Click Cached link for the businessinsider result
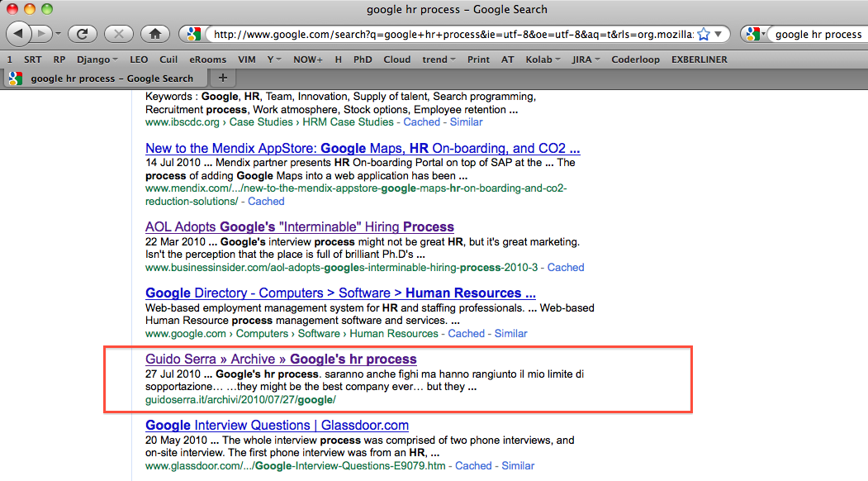Viewport: 868px width, 481px height. click(566, 268)
